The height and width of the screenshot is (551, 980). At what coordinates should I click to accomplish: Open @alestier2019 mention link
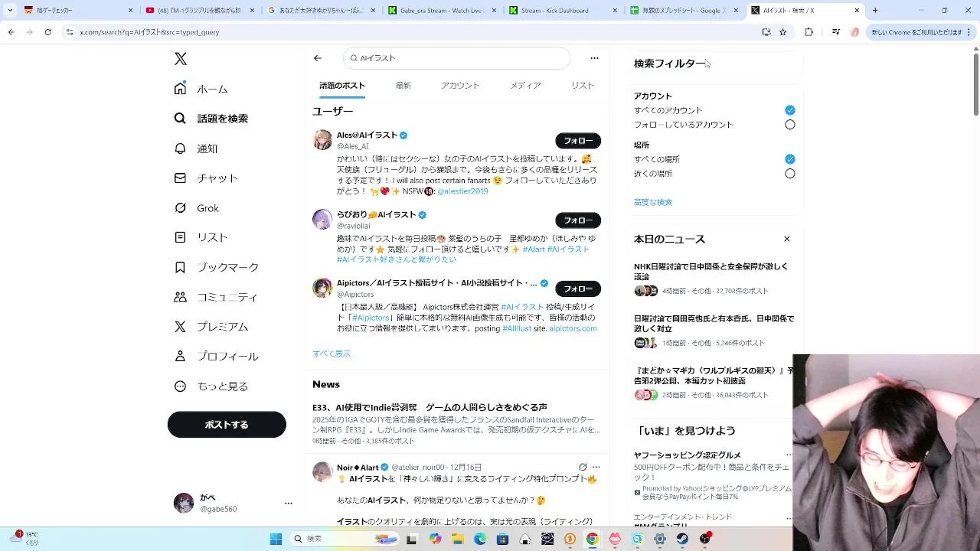462,191
